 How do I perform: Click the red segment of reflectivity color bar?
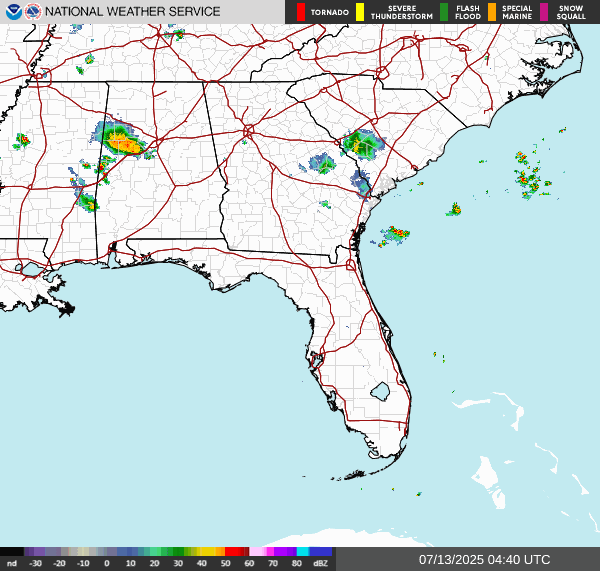click(234, 551)
